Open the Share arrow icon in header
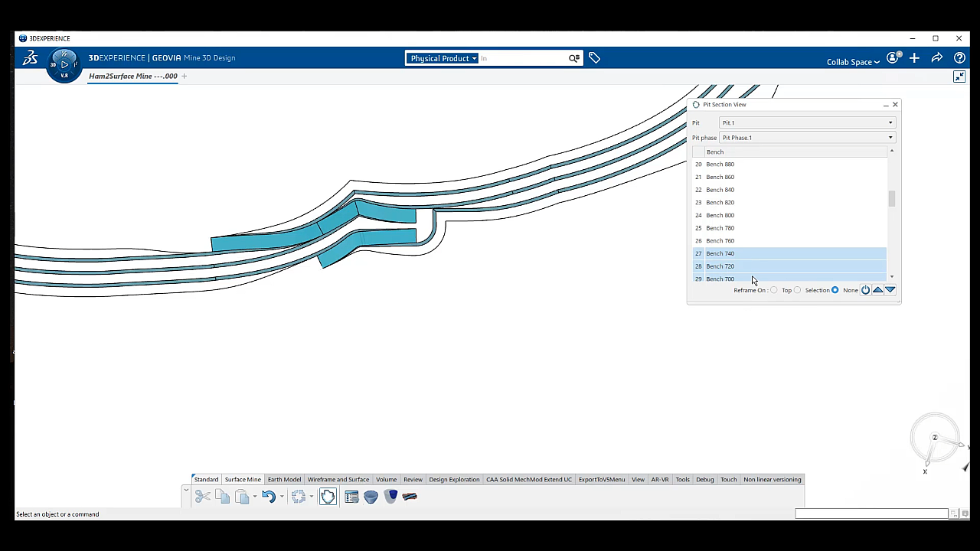Viewport: 980px width, 551px height. pyautogui.click(x=937, y=58)
